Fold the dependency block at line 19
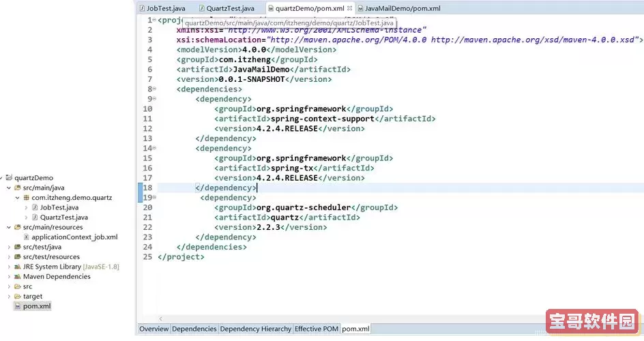 (154, 197)
